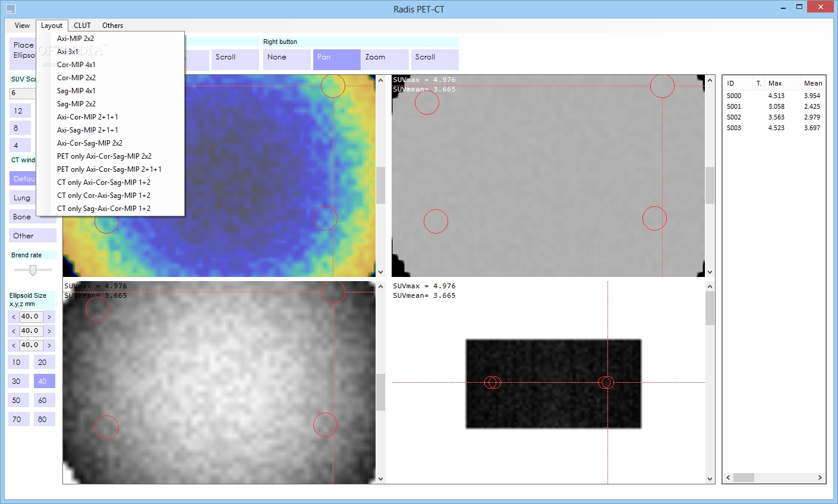Set ellipsoid size to 60 mm
This screenshot has height=504, width=838.
[45, 401]
